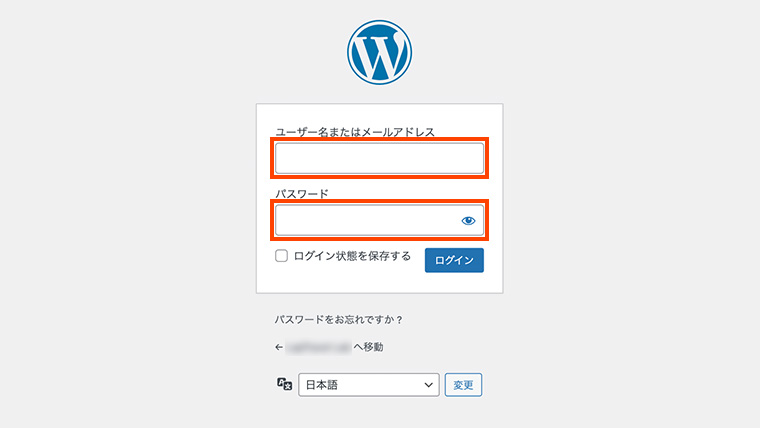
Task: Open the 日本語 language dropdown
Action: [x=369, y=384]
